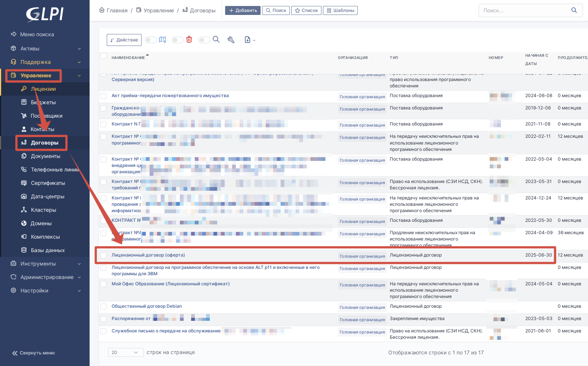
Task: Click the red trash bin icon
Action: pos(189,40)
